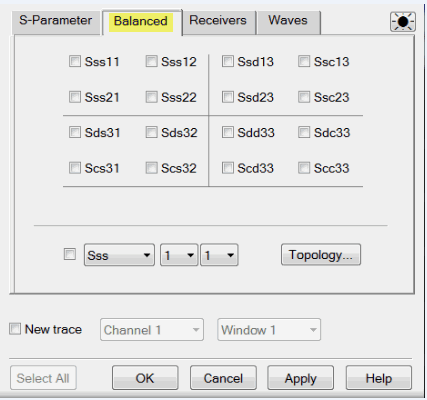Check the box beside the Sss dropdown
This screenshot has height=400, width=427.
[70, 254]
